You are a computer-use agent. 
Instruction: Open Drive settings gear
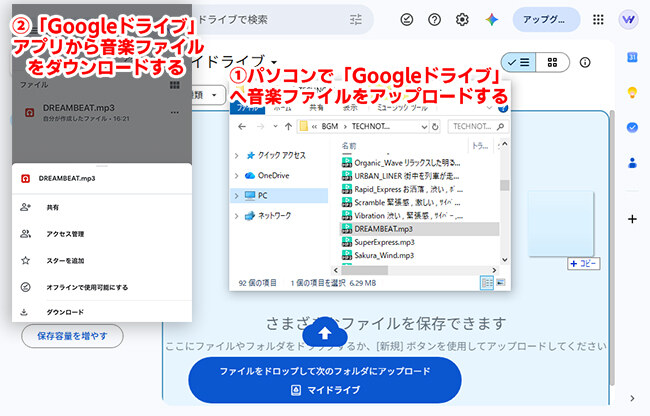point(462,19)
